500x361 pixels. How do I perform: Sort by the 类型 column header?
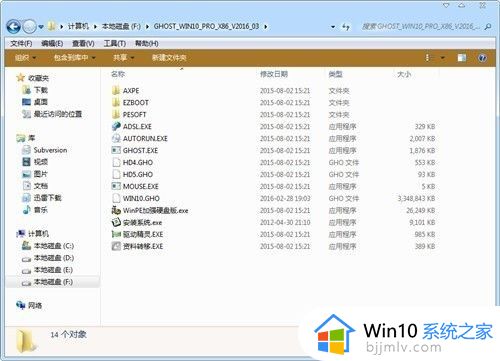pos(335,74)
